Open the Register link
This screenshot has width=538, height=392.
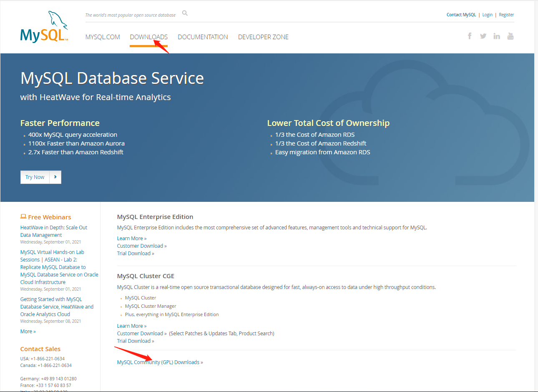[506, 15]
